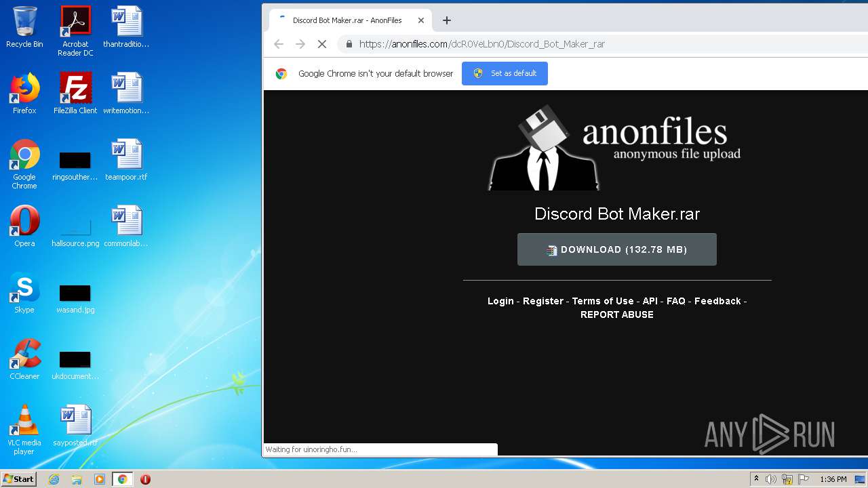Open the Feedback link
Screen dimensions: 868x488
click(717, 301)
